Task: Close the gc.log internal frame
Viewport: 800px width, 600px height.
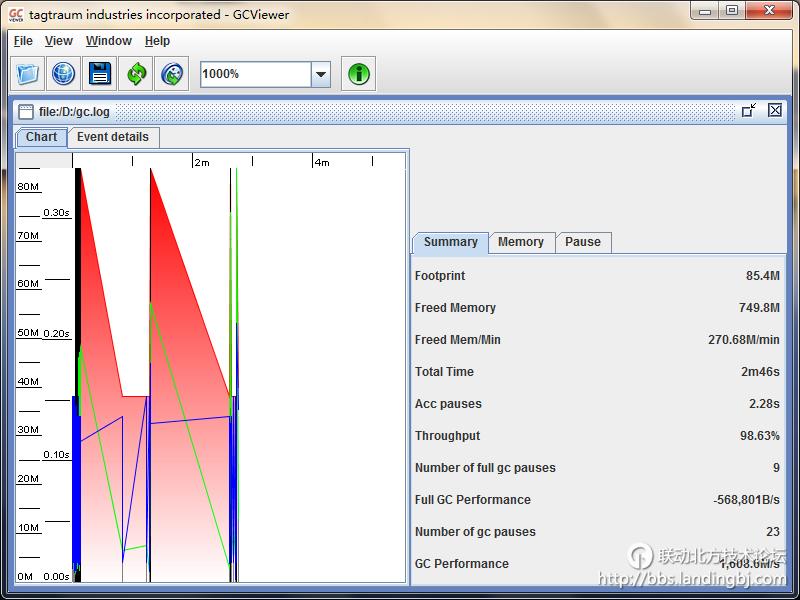Action: pos(775,111)
